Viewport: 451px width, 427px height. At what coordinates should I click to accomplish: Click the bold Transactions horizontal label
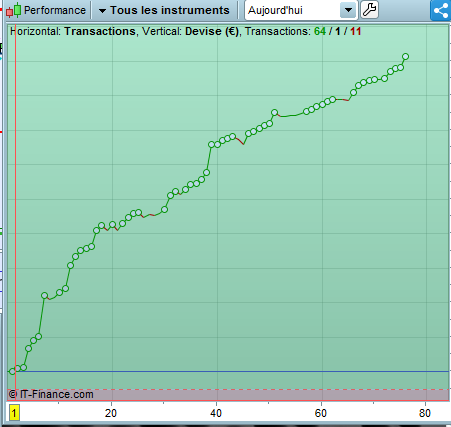click(x=100, y=31)
